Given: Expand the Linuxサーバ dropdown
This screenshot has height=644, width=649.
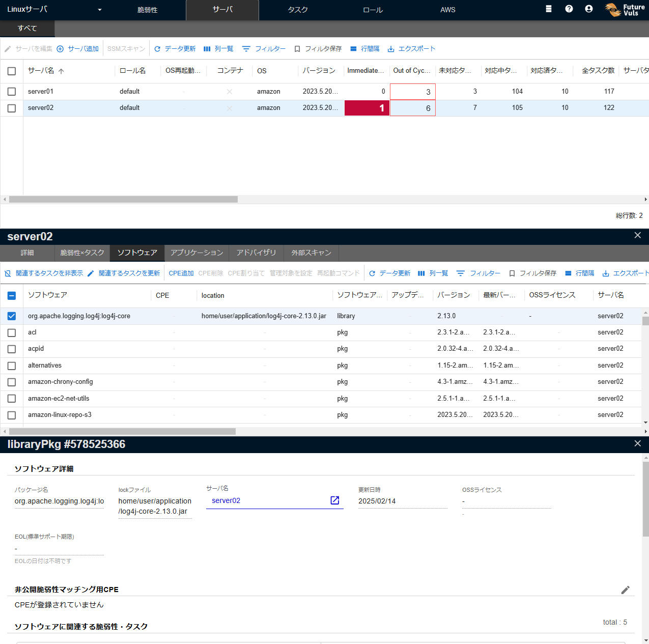Looking at the screenshot, I should tap(100, 10).
